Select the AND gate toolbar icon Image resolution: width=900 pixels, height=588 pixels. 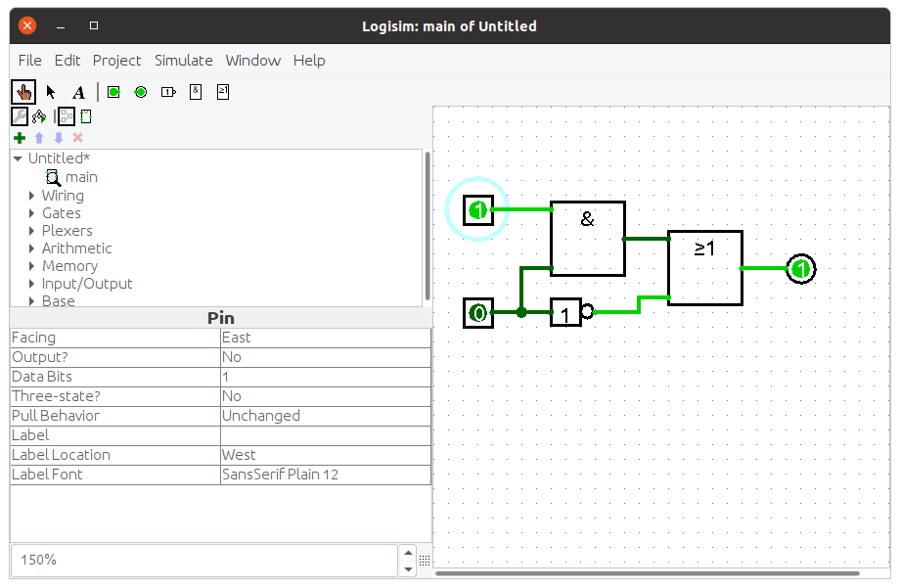196,92
